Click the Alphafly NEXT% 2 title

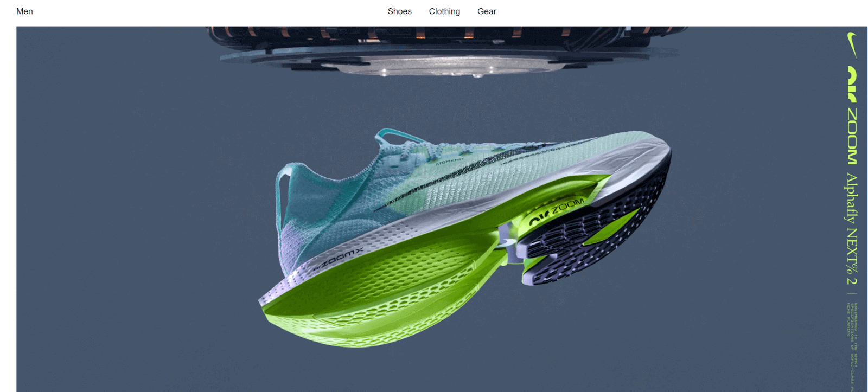coord(852,228)
